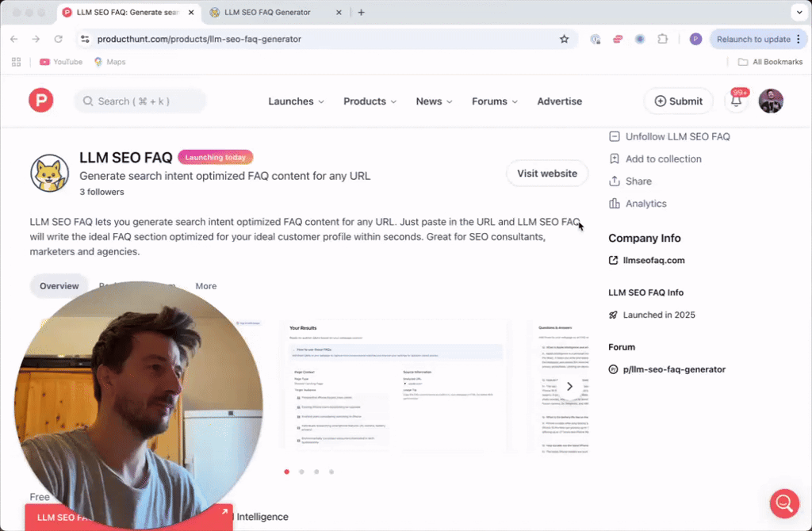The image size is (812, 531).
Task: Reload the page
Action: click(58, 39)
